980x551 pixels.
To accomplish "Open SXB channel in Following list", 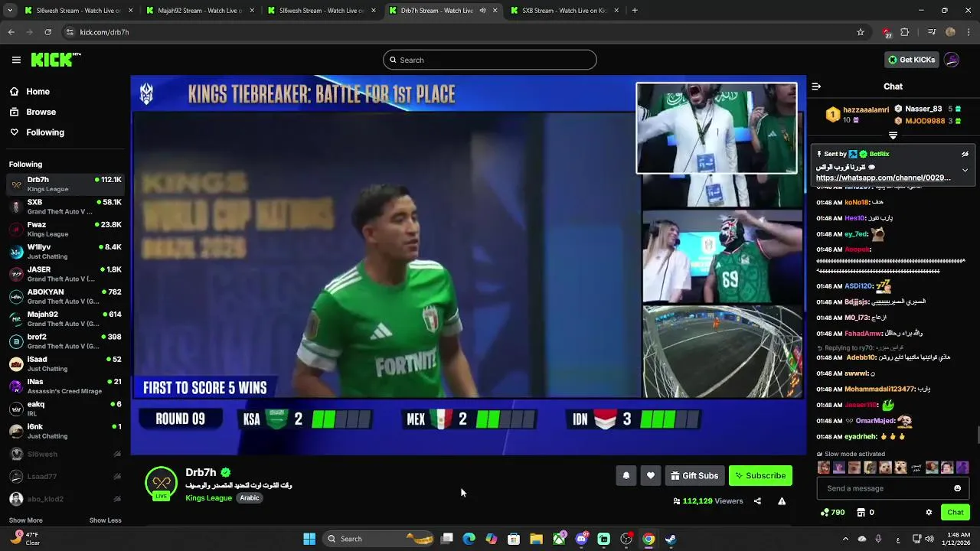I will click(x=65, y=207).
